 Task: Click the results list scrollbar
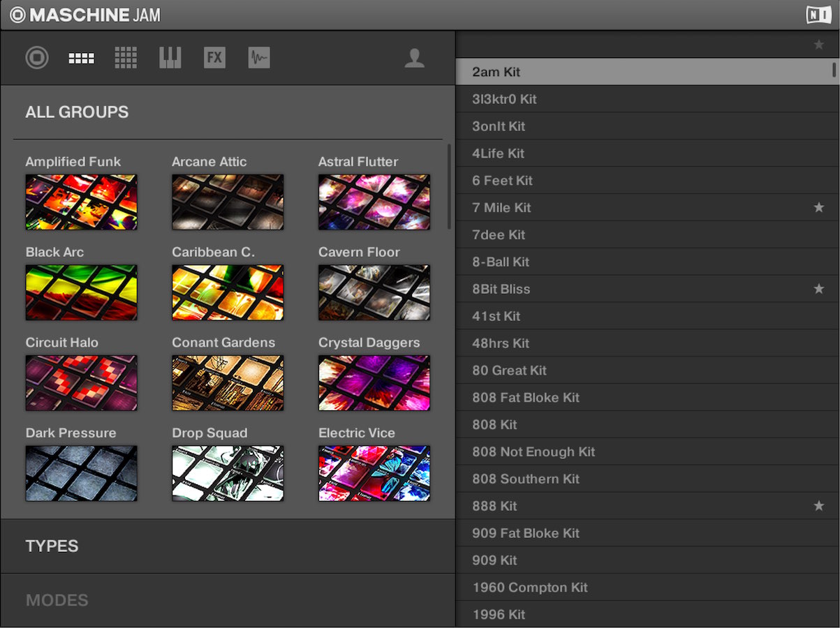coord(834,70)
